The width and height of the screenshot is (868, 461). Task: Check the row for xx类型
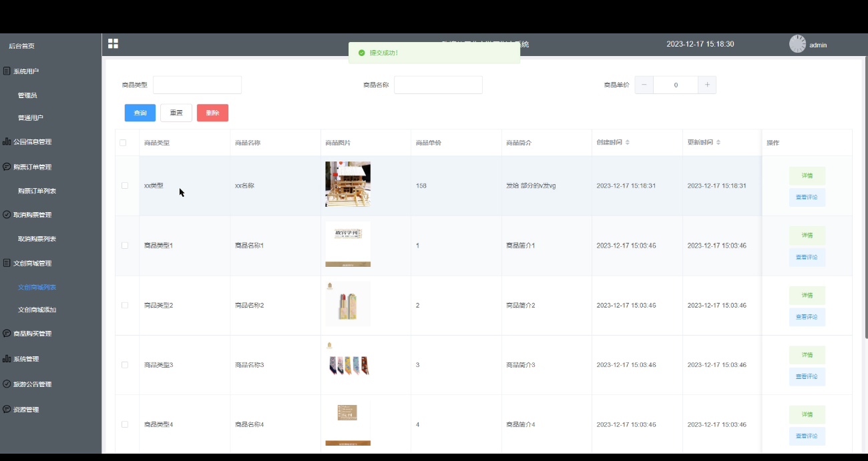point(125,185)
